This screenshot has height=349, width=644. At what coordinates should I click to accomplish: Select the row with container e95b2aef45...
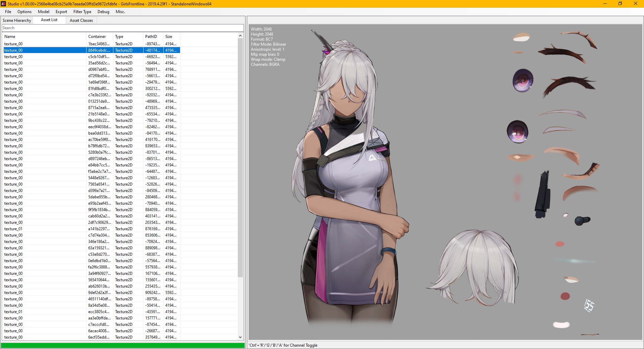point(92,203)
